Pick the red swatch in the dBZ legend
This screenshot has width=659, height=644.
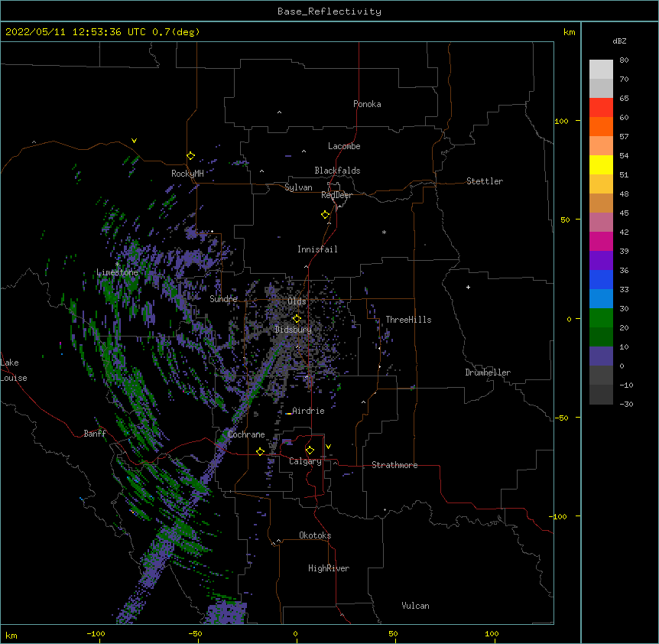pos(601,108)
